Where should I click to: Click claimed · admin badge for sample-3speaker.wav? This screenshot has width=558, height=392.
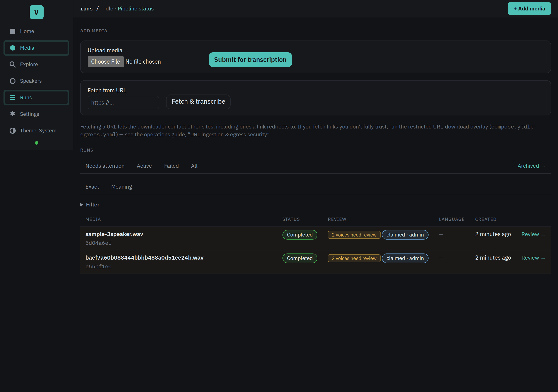(405, 235)
